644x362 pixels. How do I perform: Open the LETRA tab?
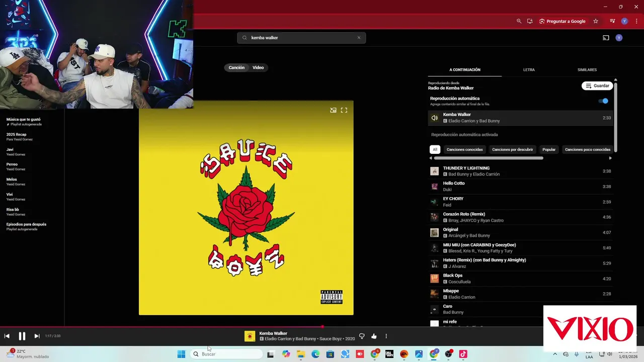pyautogui.click(x=529, y=70)
